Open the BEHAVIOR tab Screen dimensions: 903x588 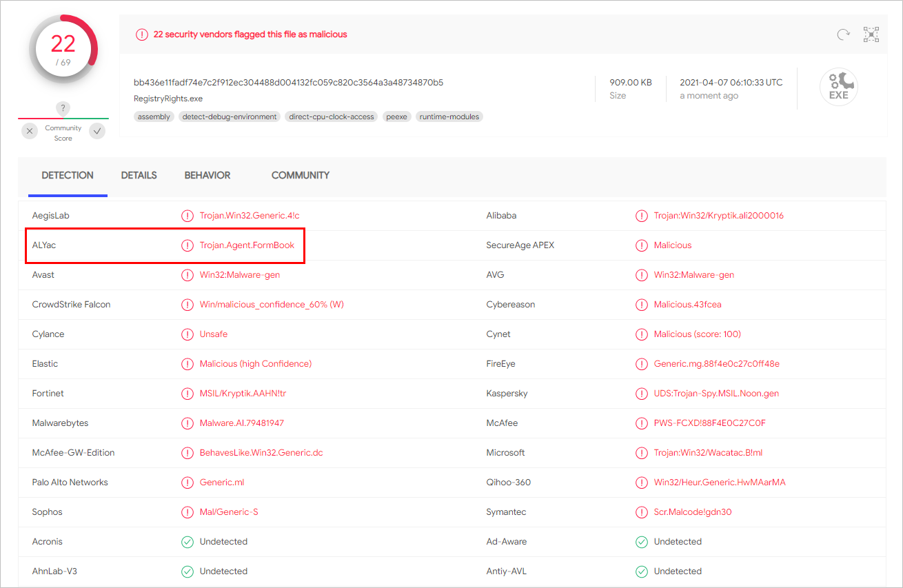(207, 176)
